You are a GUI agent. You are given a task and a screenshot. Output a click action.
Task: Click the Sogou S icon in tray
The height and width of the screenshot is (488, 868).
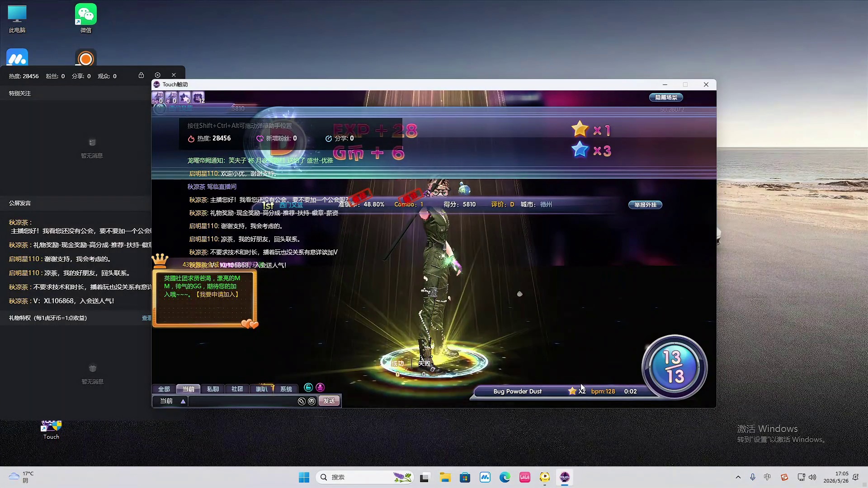784,477
